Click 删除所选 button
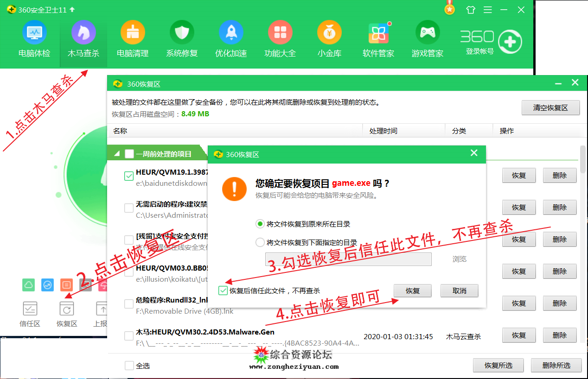Screen dimensions: 588x379 (x=556, y=365)
